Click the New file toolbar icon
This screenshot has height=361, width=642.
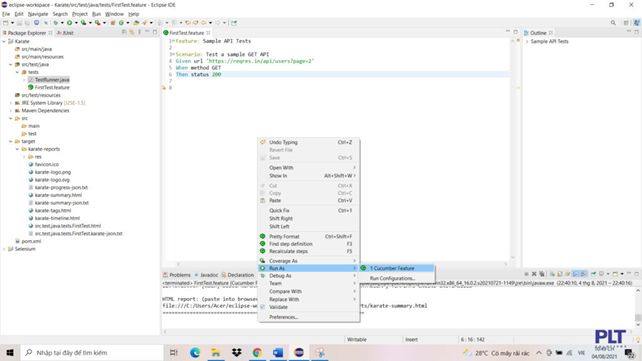[x=6, y=23]
